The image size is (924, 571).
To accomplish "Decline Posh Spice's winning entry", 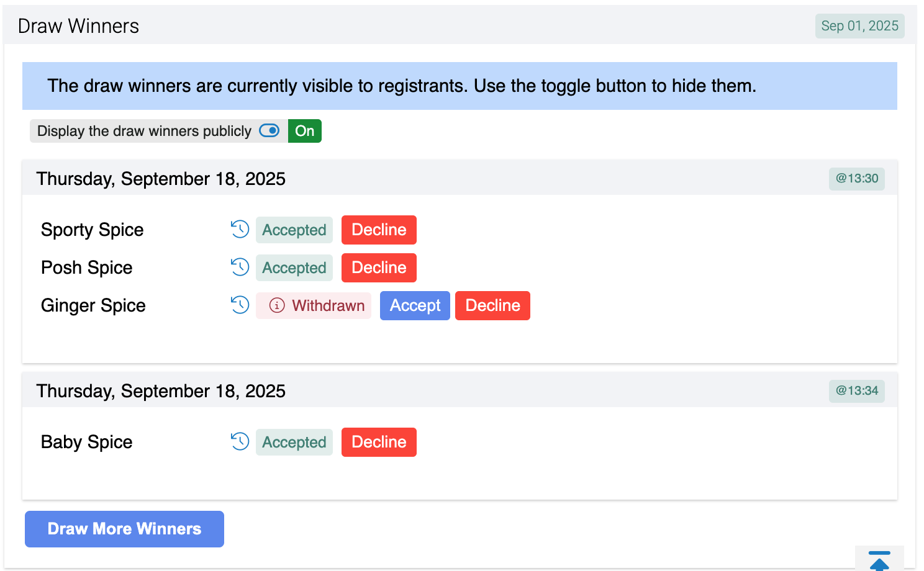I will pos(379,268).
